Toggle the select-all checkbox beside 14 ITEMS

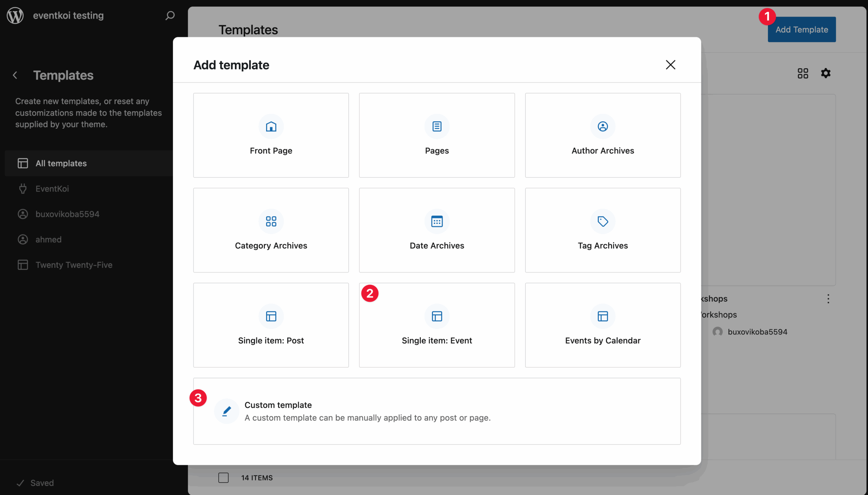[223, 478]
